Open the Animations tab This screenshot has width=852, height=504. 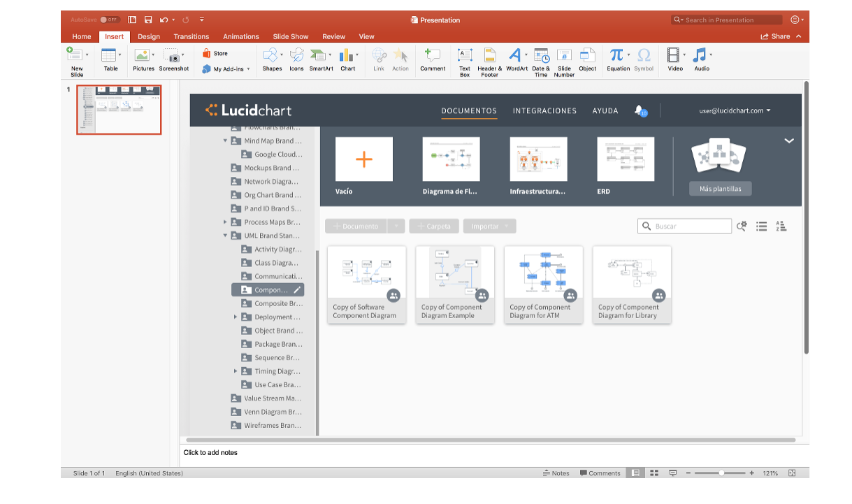tap(241, 36)
